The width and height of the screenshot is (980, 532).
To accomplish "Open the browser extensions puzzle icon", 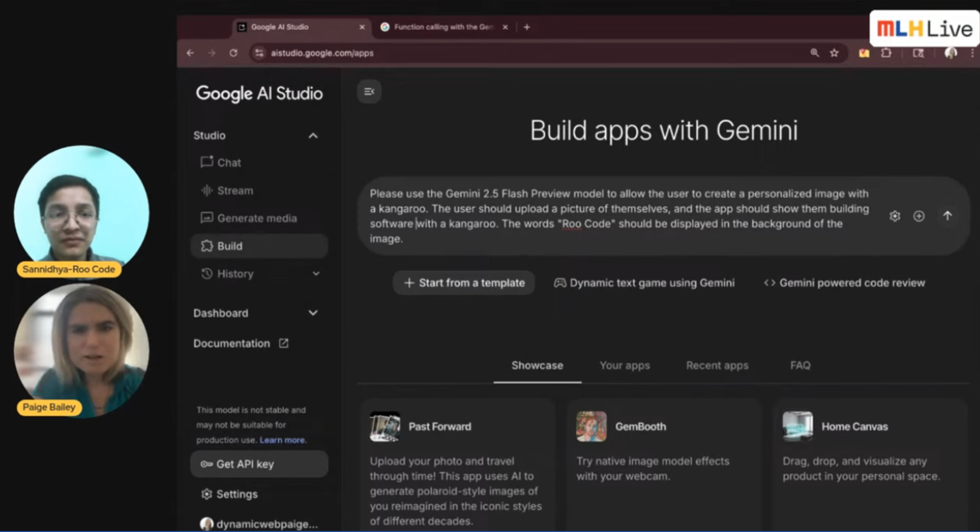I will click(887, 53).
